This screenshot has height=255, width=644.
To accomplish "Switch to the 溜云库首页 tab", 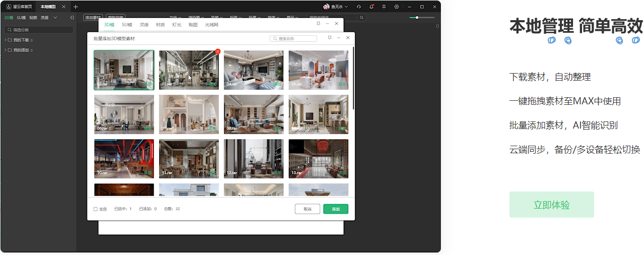I will pos(19,7).
